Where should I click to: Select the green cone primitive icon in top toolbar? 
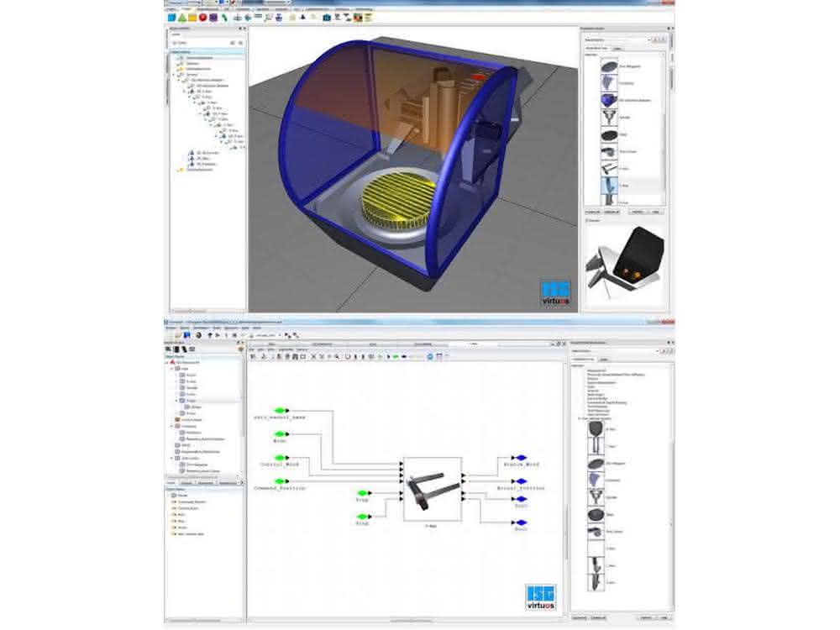182,18
